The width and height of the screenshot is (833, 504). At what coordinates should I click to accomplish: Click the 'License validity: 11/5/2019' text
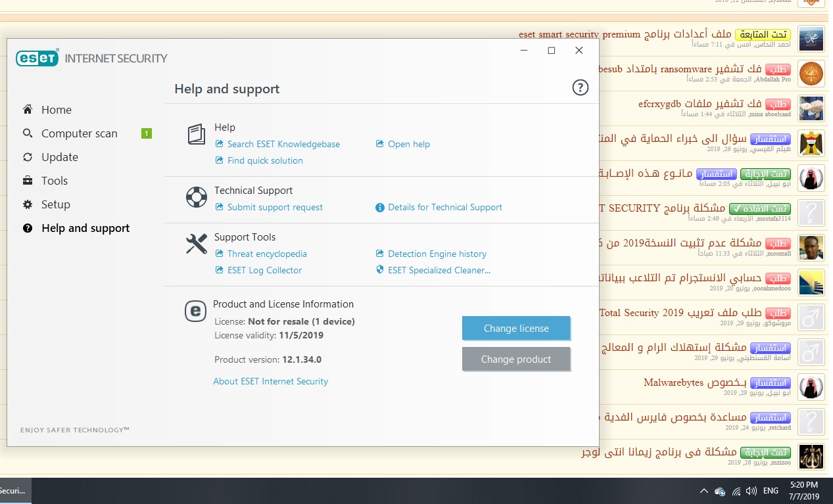(269, 335)
